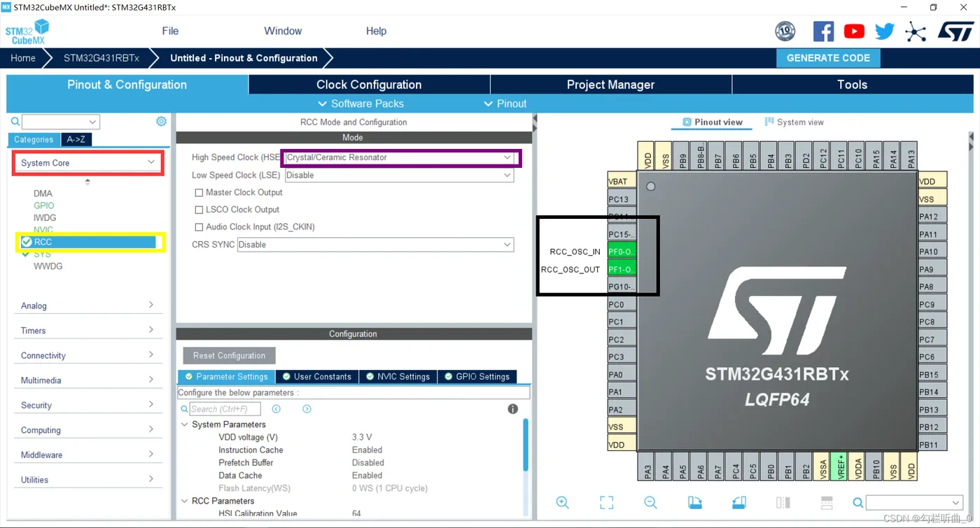Click the green PF0-OSC_IN pin
Screen dimensions: 980x528
tap(622, 252)
